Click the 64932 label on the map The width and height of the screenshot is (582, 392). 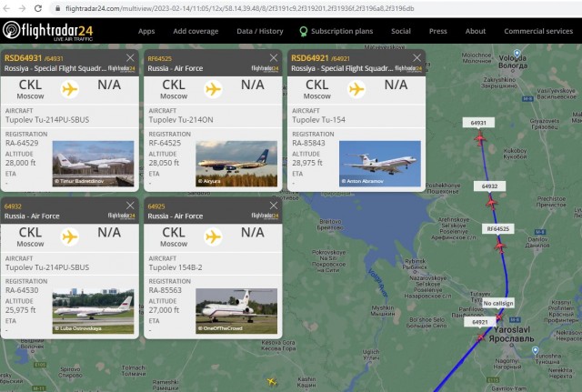pos(489,186)
